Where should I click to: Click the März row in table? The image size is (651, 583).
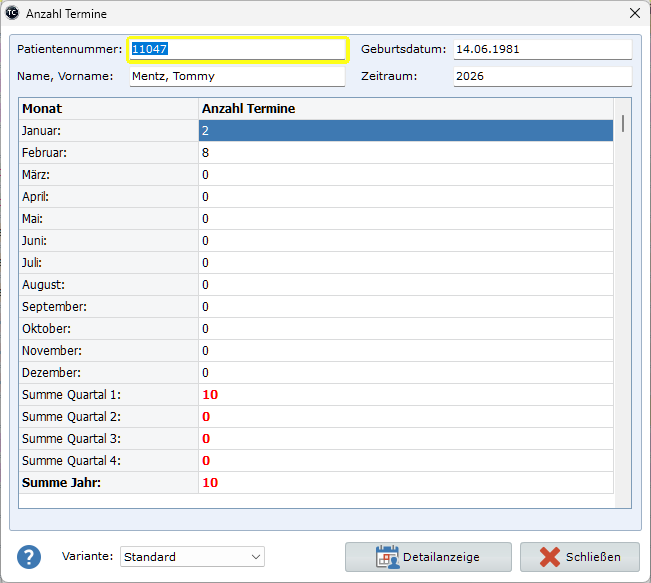point(315,175)
